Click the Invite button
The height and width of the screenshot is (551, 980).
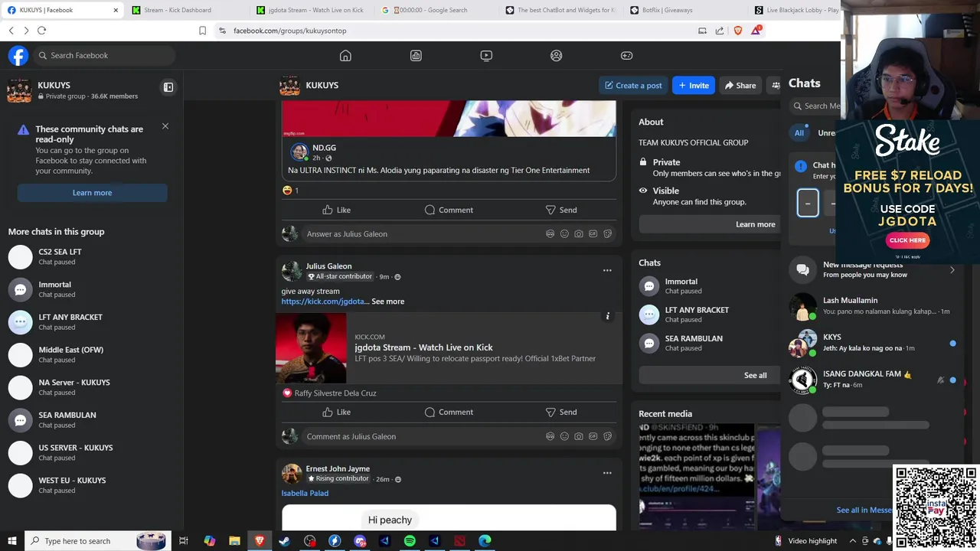693,85
